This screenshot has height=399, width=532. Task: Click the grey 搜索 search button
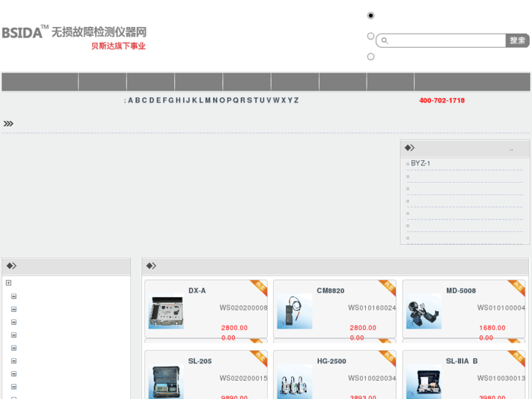point(517,41)
